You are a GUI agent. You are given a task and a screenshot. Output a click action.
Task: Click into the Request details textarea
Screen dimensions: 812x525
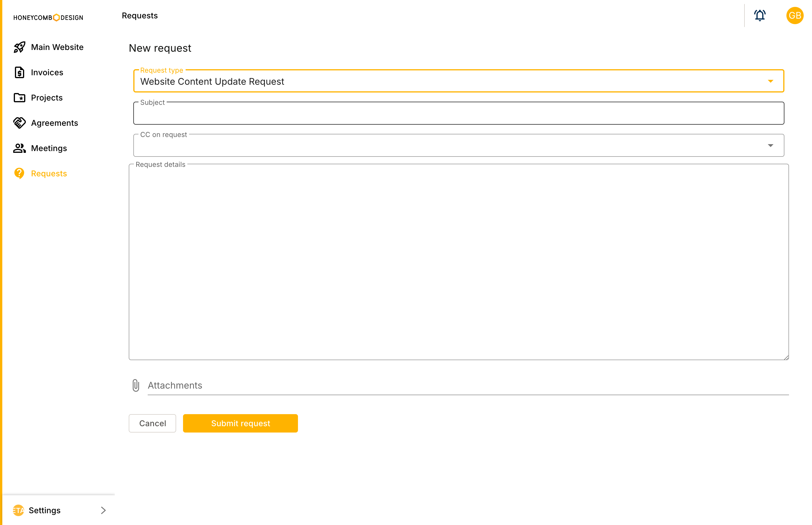point(458,262)
